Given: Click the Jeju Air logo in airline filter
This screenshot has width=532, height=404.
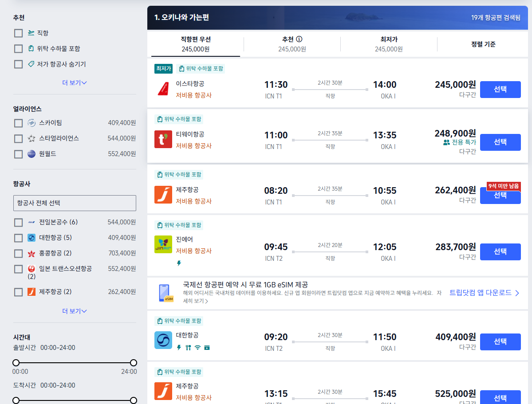Looking at the screenshot, I should click(32, 292).
